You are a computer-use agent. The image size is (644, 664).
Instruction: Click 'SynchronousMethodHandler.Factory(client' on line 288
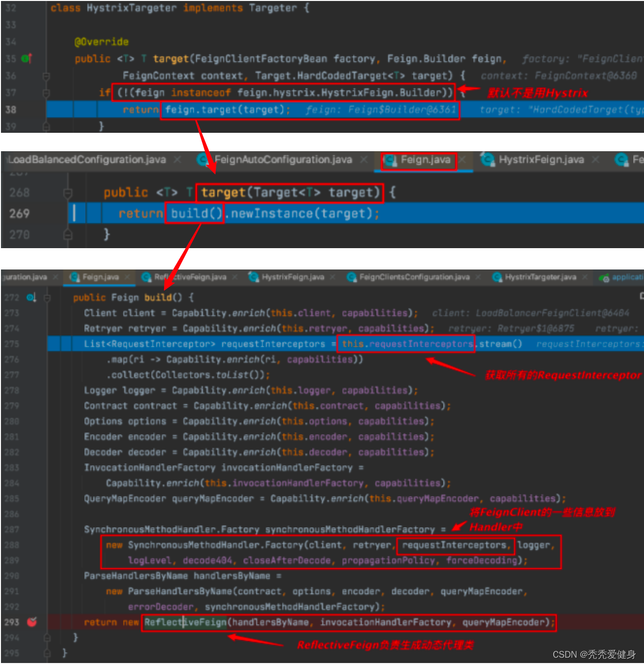coord(235,545)
